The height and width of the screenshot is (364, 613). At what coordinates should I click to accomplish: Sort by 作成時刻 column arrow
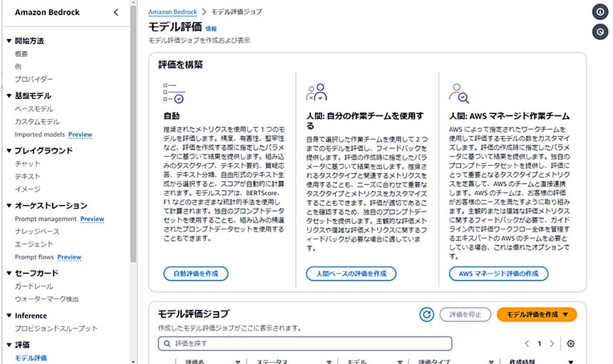570,362
